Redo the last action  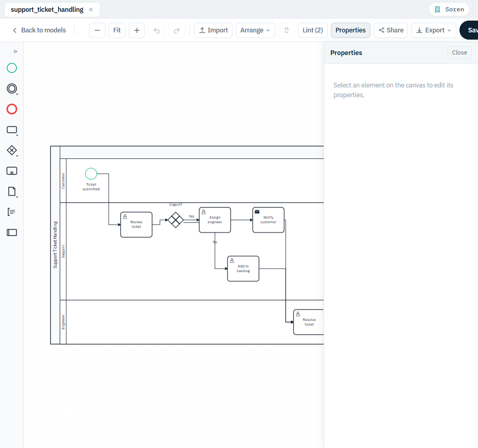tap(177, 30)
